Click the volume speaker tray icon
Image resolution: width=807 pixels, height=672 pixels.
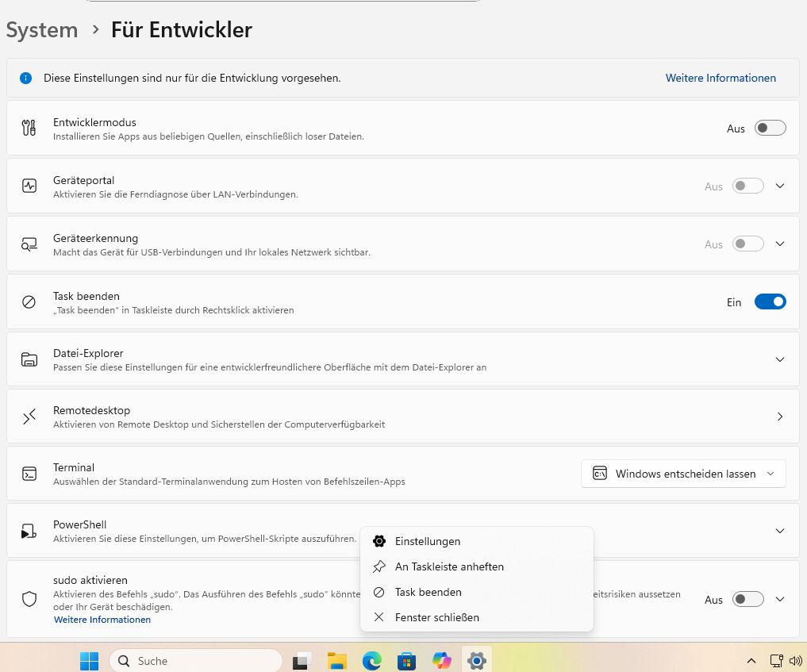pos(796,661)
